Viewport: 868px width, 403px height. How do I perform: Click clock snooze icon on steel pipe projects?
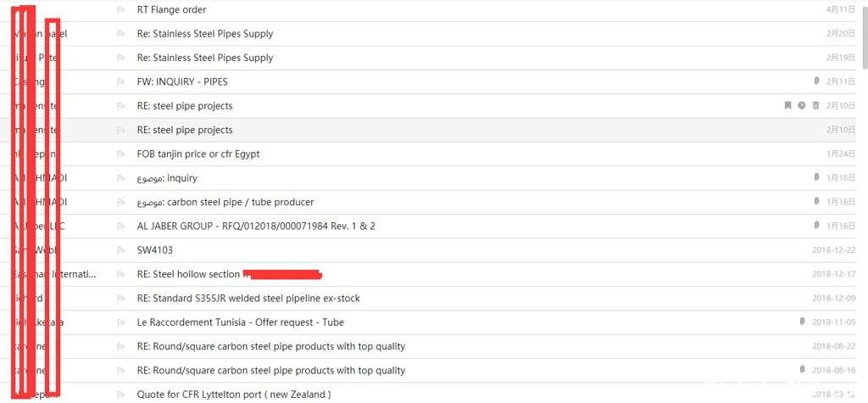tap(802, 105)
